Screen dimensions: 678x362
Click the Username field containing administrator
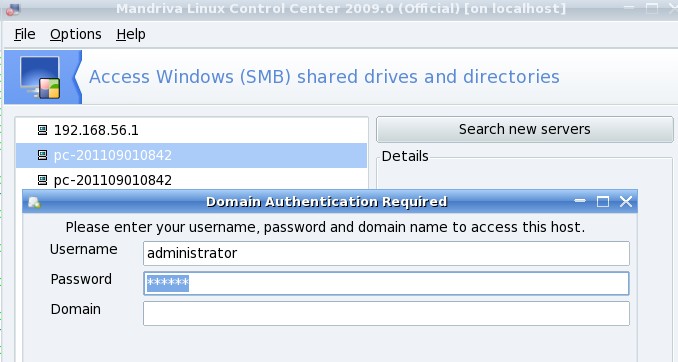click(386, 253)
